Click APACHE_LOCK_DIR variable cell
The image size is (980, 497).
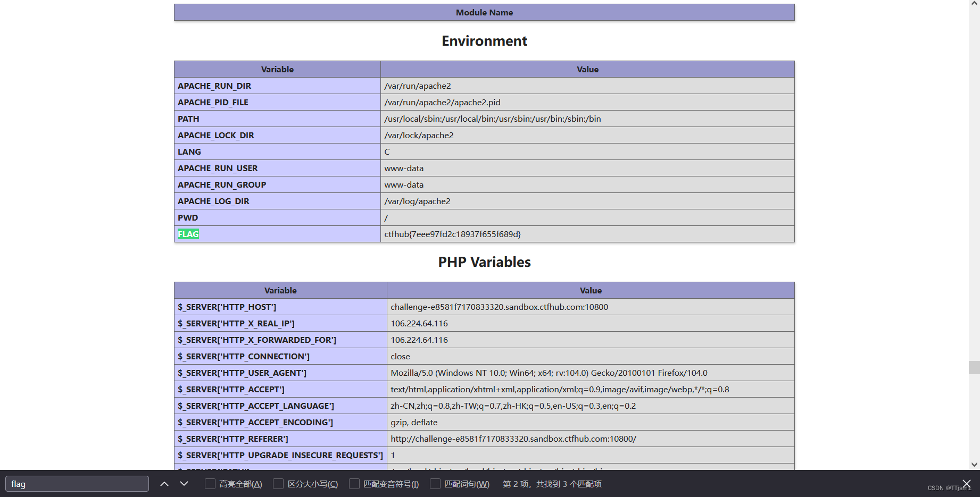coord(277,135)
